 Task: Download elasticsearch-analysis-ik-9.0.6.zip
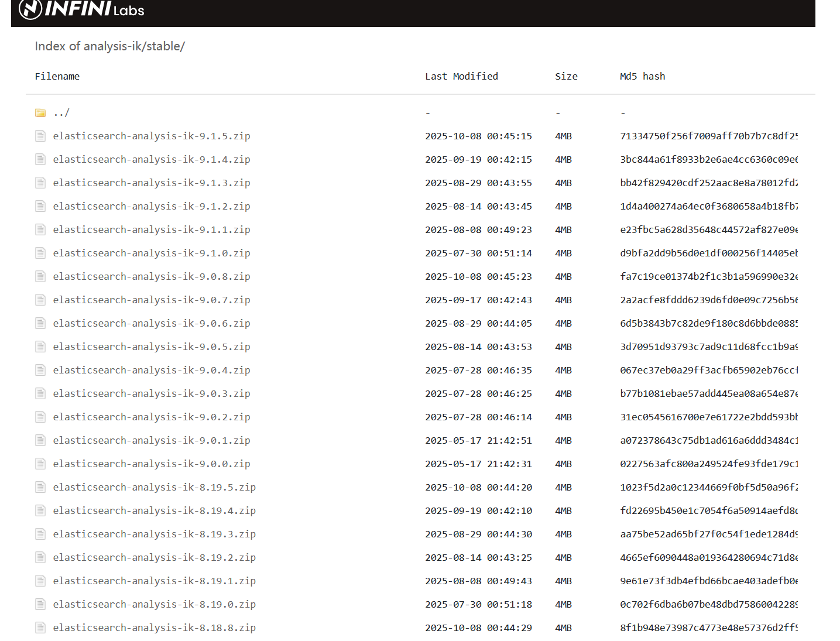coord(152,324)
